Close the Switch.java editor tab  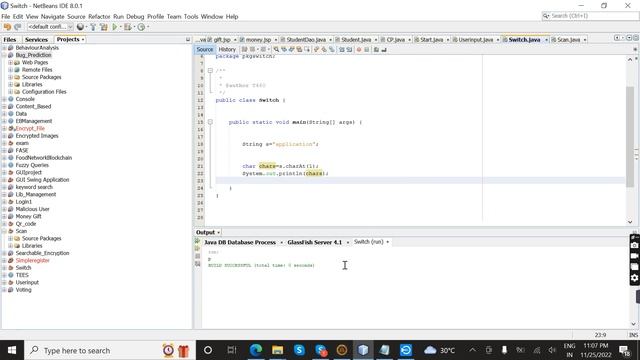coord(547,40)
